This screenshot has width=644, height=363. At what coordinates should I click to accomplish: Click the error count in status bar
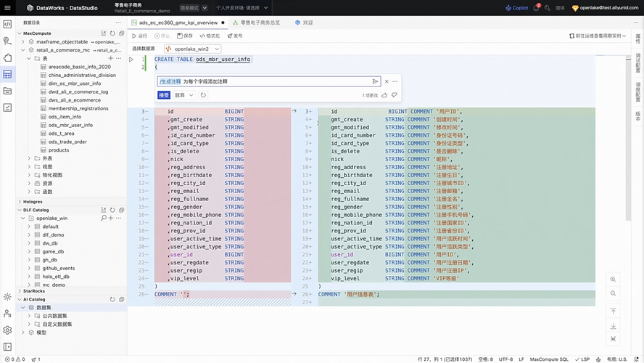9,359
